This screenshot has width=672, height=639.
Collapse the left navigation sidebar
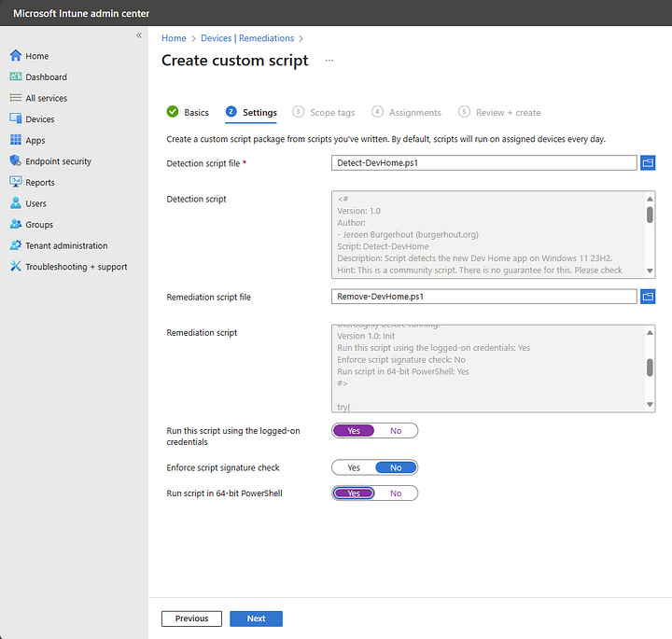pos(139,35)
